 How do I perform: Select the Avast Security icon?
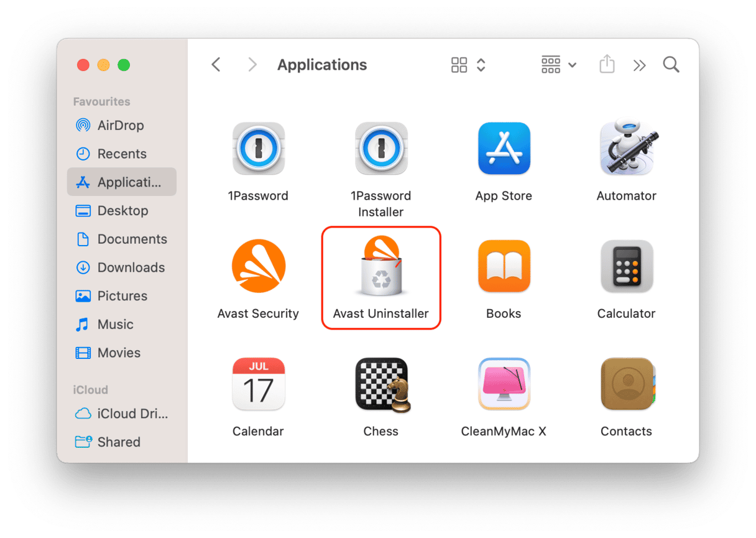[258, 266]
